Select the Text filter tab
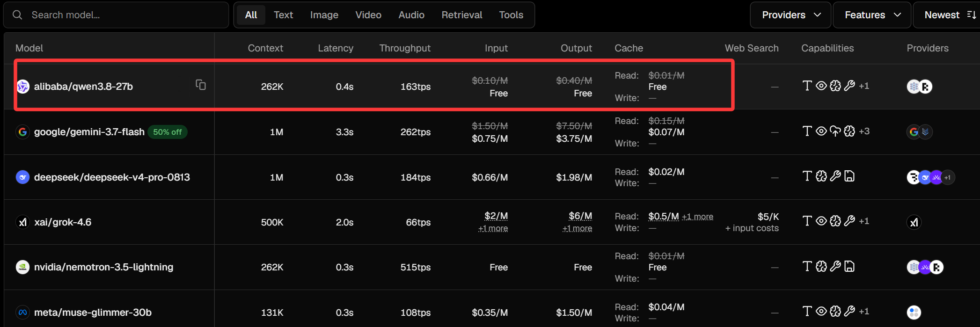The width and height of the screenshot is (980, 327). tap(283, 15)
